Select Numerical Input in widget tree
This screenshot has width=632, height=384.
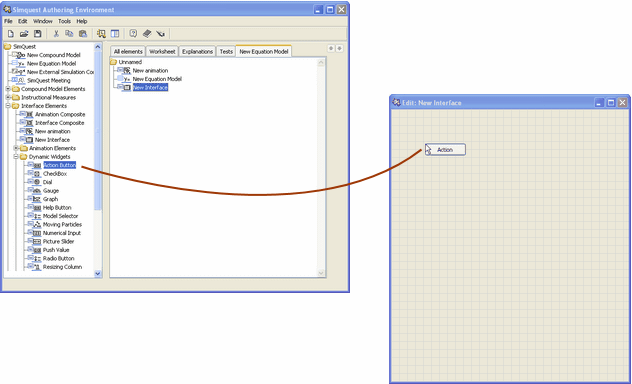point(62,233)
